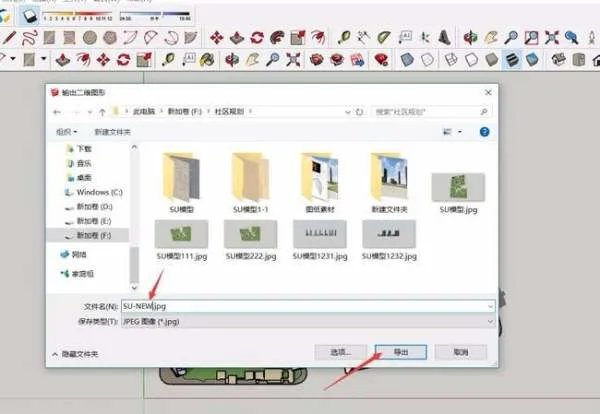This screenshot has height=414, width=600.
Task: Open the 选项... options button
Action: click(x=340, y=352)
